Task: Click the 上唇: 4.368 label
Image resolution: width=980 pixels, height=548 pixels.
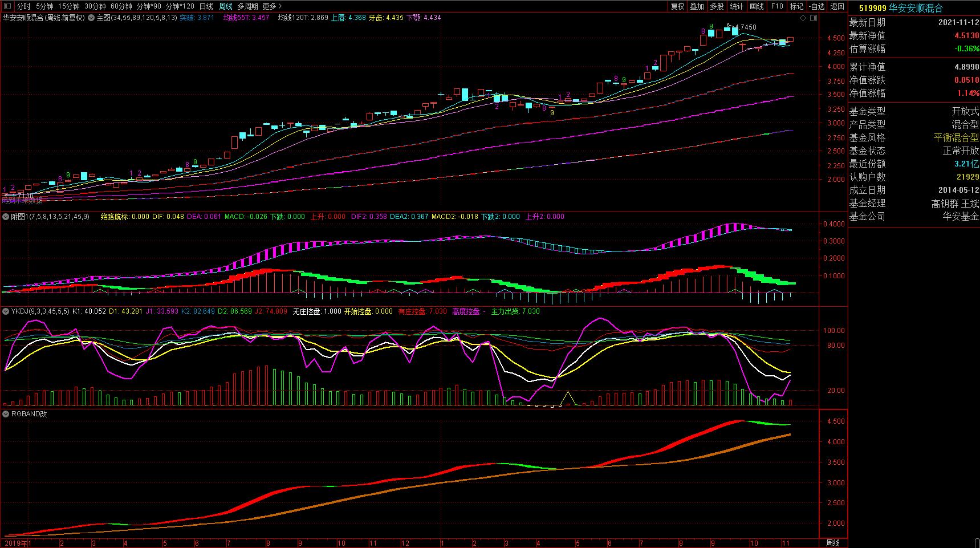Action: [x=348, y=18]
